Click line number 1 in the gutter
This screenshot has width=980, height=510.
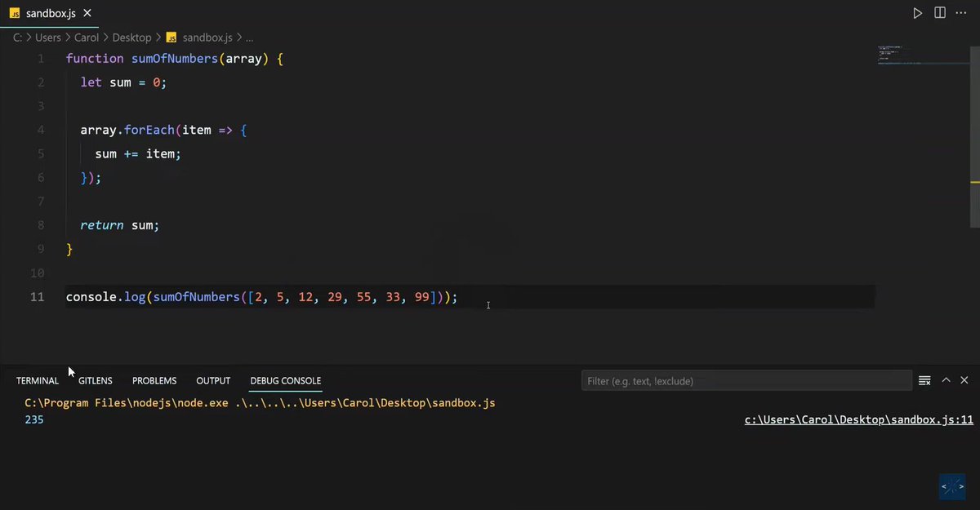(41, 60)
